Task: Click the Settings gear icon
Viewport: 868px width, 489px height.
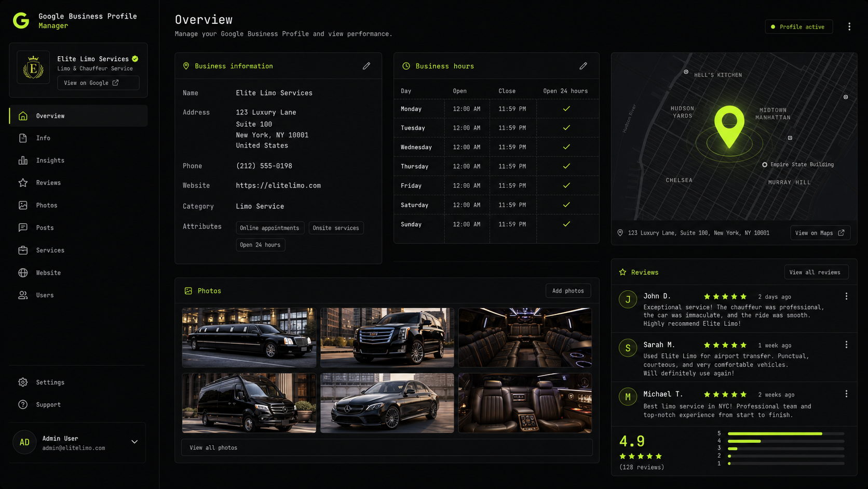Action: tap(23, 382)
